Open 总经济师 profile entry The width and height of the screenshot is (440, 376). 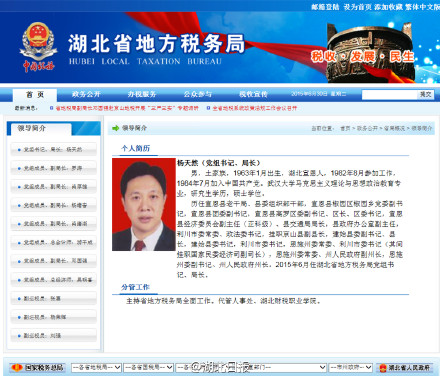click(x=54, y=279)
